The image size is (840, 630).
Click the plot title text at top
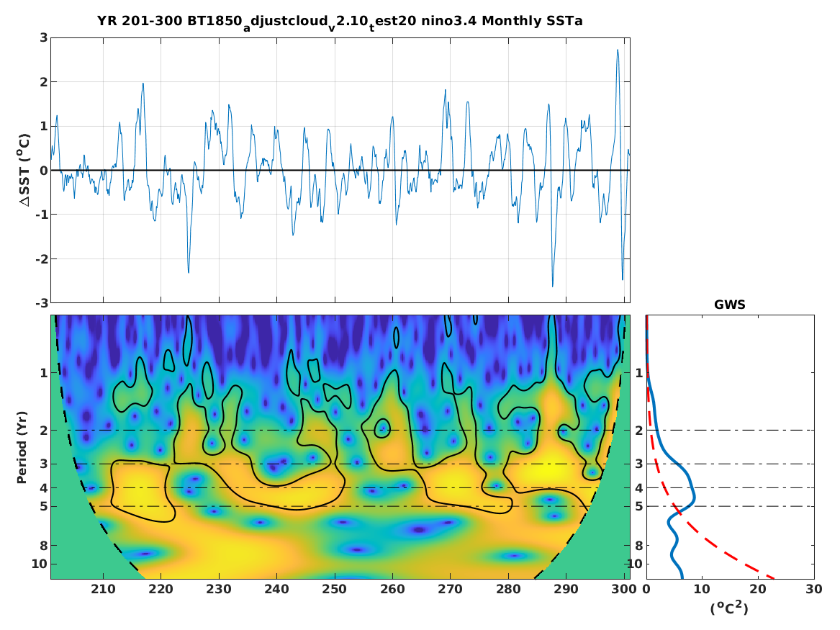pyautogui.click(x=340, y=22)
